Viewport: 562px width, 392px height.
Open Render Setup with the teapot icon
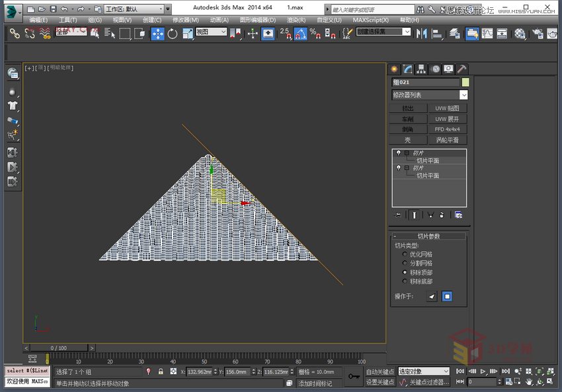pyautogui.click(x=538, y=34)
